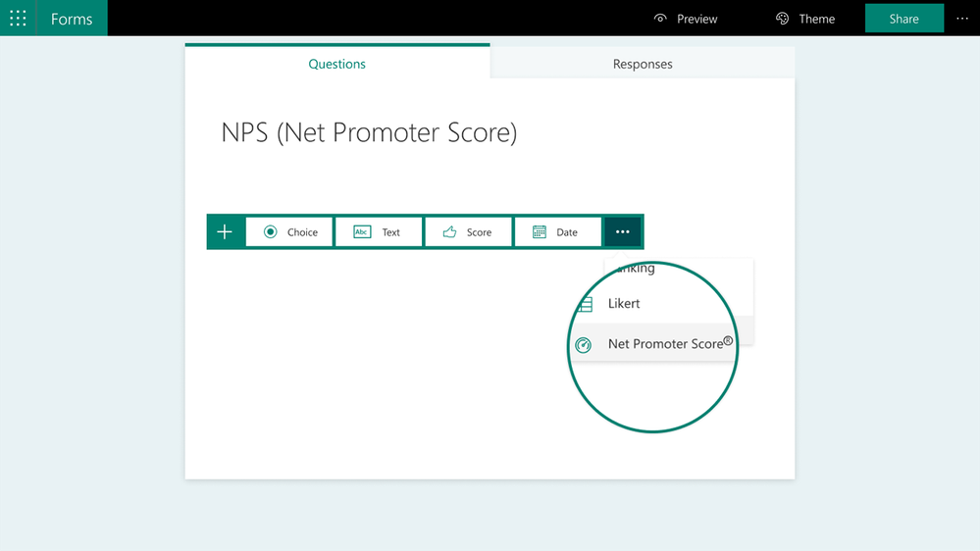Screen dimensions: 980x551
Task: Click the form title NPS (Net Promoter Score)
Action: 369,132
